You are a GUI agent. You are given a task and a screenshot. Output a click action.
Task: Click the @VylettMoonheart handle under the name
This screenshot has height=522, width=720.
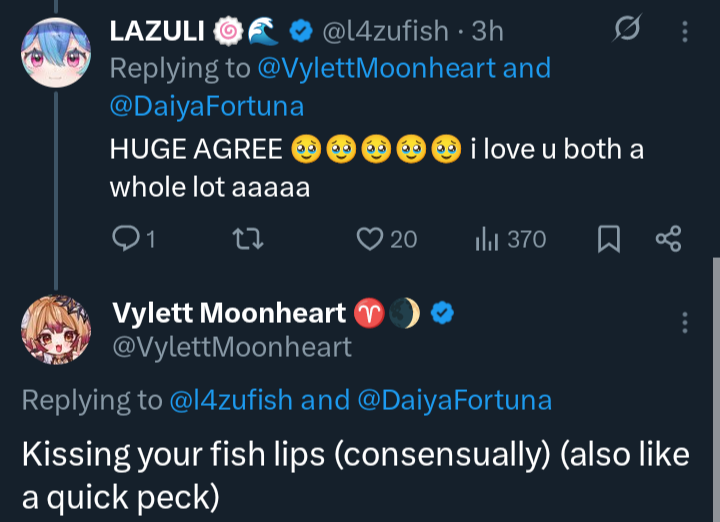pos(231,347)
